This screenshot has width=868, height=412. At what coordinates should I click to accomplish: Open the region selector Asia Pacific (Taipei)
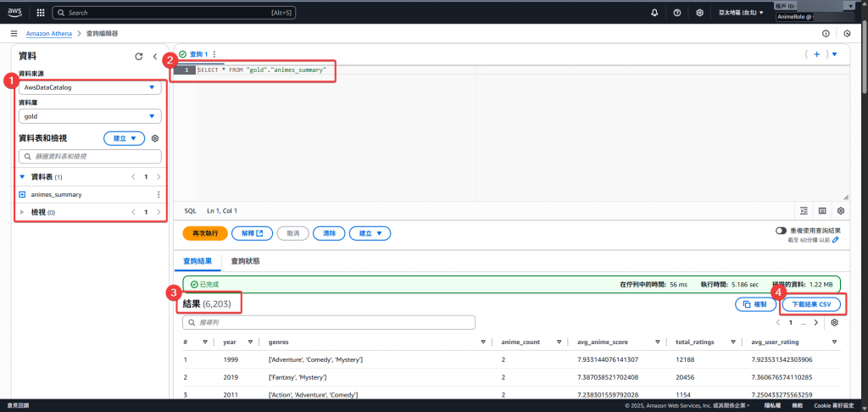[741, 12]
